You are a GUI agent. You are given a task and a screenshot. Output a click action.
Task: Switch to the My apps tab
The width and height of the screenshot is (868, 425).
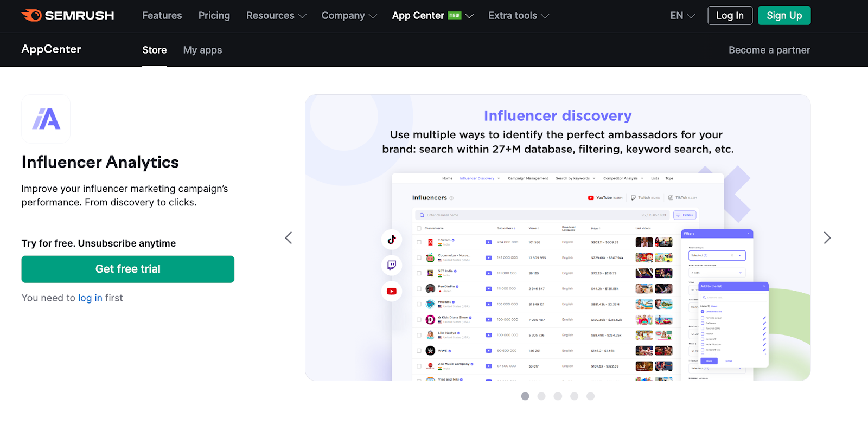pyautogui.click(x=202, y=50)
